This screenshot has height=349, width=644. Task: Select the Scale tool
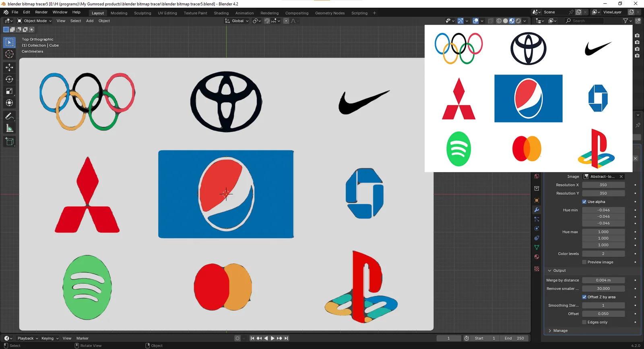tap(9, 91)
